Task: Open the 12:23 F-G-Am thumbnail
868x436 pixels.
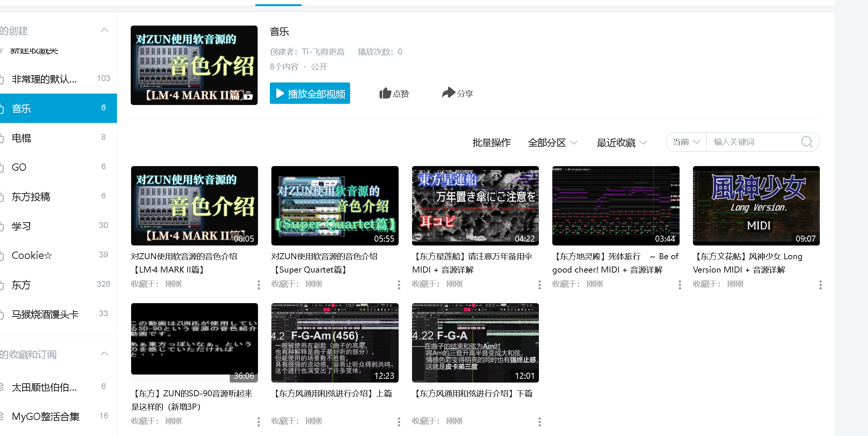Action: 335,343
